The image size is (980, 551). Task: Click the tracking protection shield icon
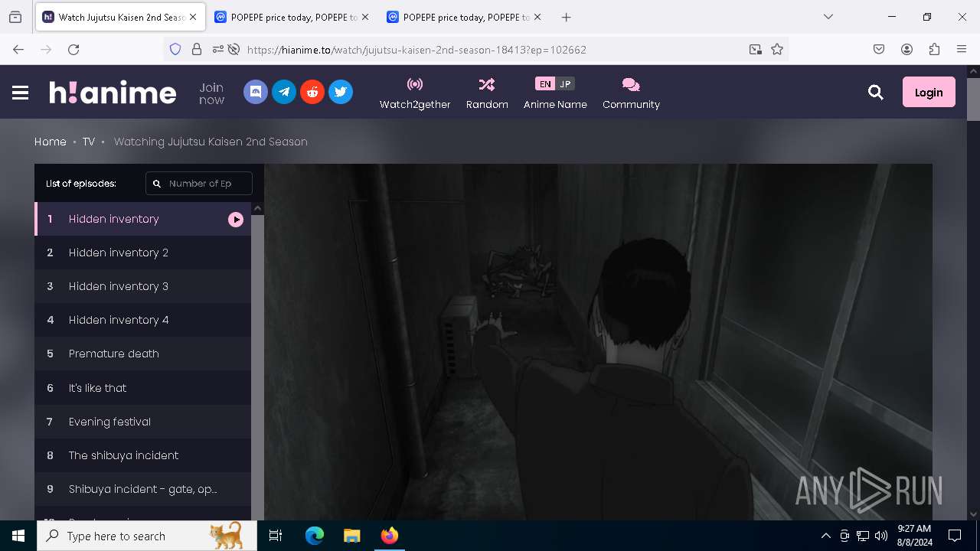[175, 49]
